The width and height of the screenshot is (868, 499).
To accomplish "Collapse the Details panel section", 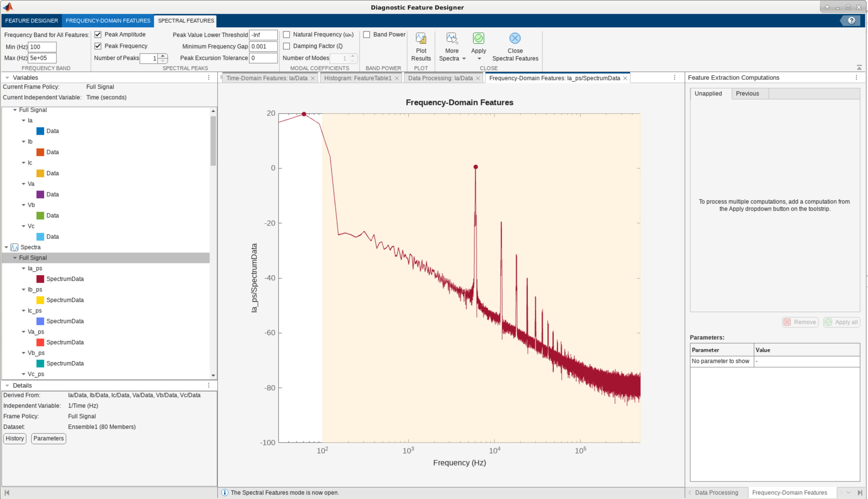I will [x=7, y=386].
